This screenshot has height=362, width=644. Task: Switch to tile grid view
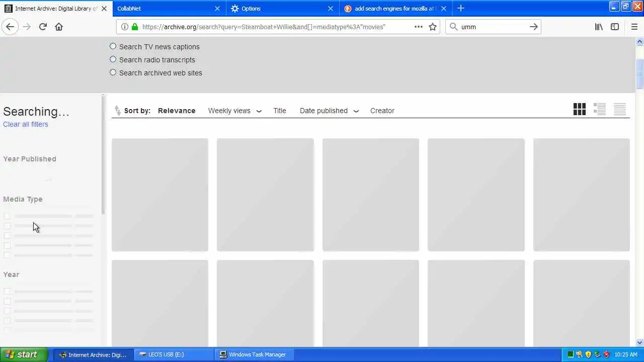click(580, 109)
